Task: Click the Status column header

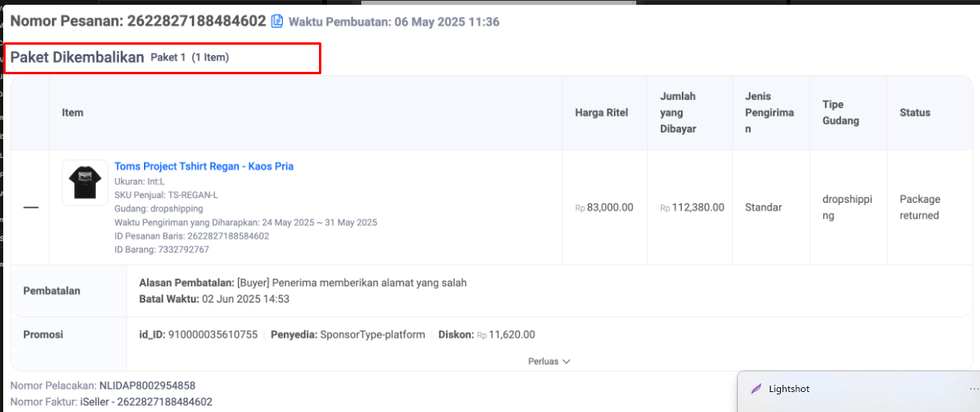Action: click(914, 113)
